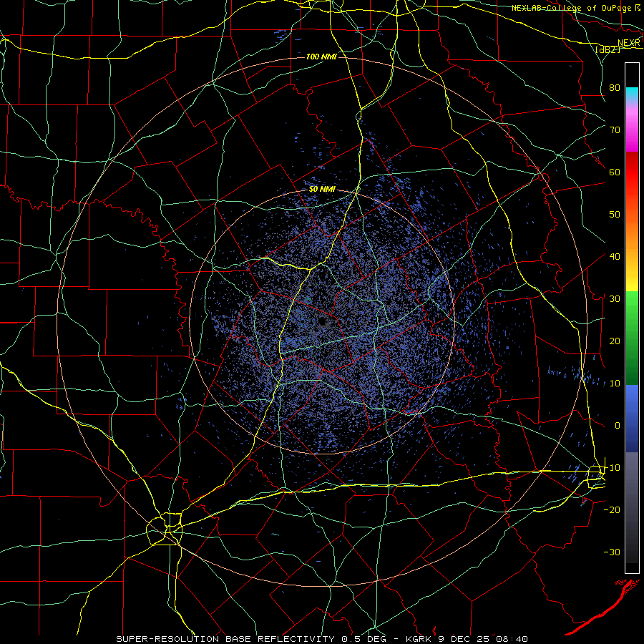The width and height of the screenshot is (644, 644).
Task: Click the NEXR label above the dBZ scale
Action: pyautogui.click(x=628, y=43)
